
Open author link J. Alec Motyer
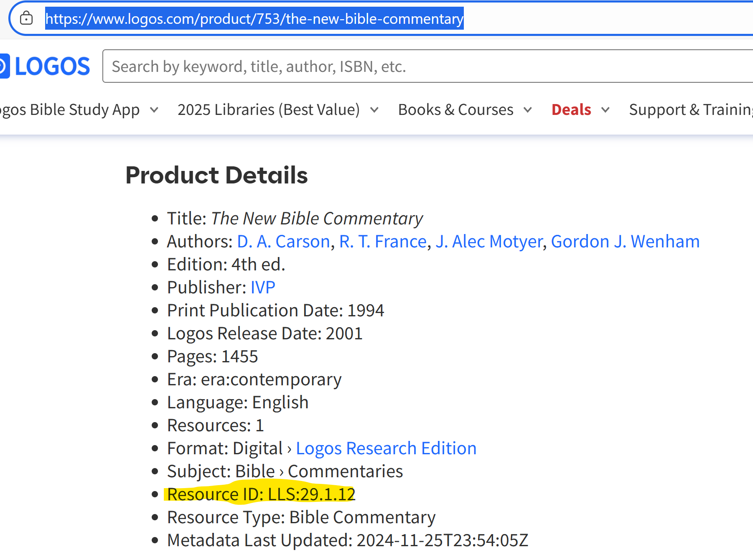(489, 242)
